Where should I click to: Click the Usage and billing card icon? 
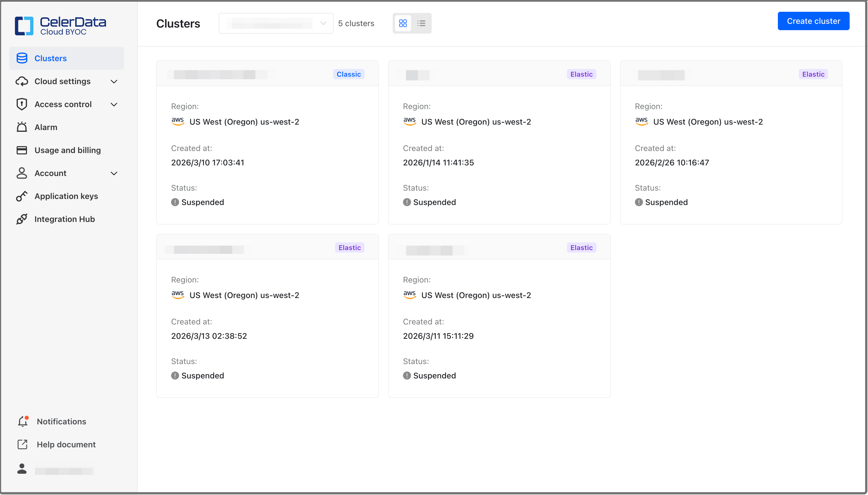coord(22,150)
